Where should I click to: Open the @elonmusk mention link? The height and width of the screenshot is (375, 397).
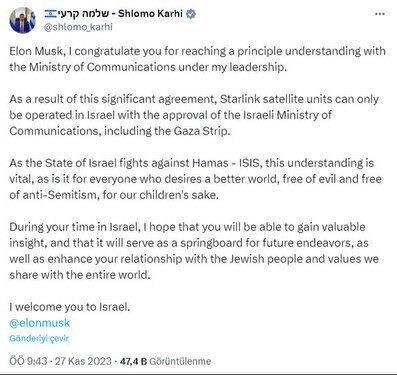click(40, 323)
